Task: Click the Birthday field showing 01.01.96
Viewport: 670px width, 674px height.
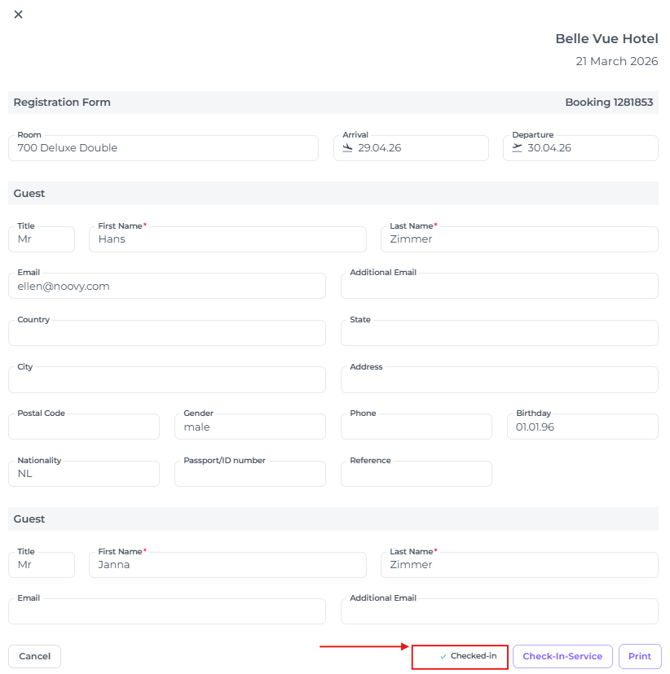Action: point(580,427)
